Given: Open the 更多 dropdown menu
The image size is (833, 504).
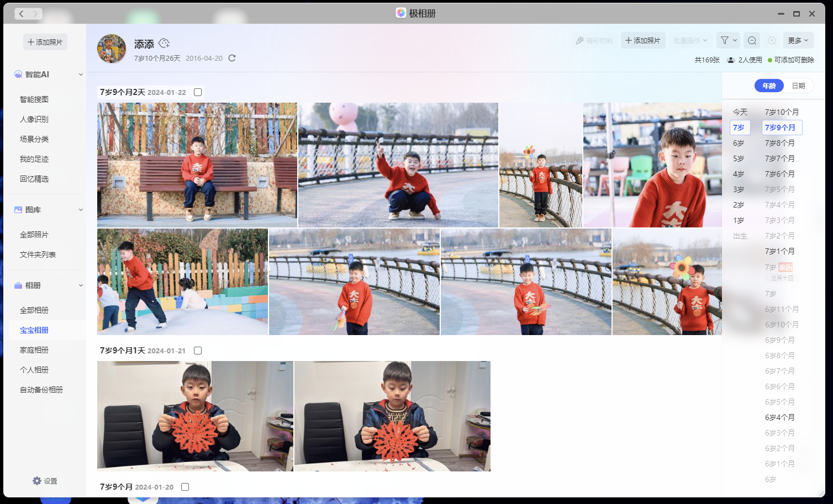Looking at the screenshot, I should [798, 40].
